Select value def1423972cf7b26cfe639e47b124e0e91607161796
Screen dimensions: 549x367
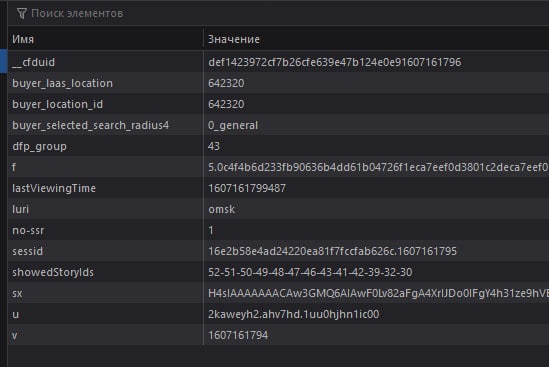tap(335, 62)
